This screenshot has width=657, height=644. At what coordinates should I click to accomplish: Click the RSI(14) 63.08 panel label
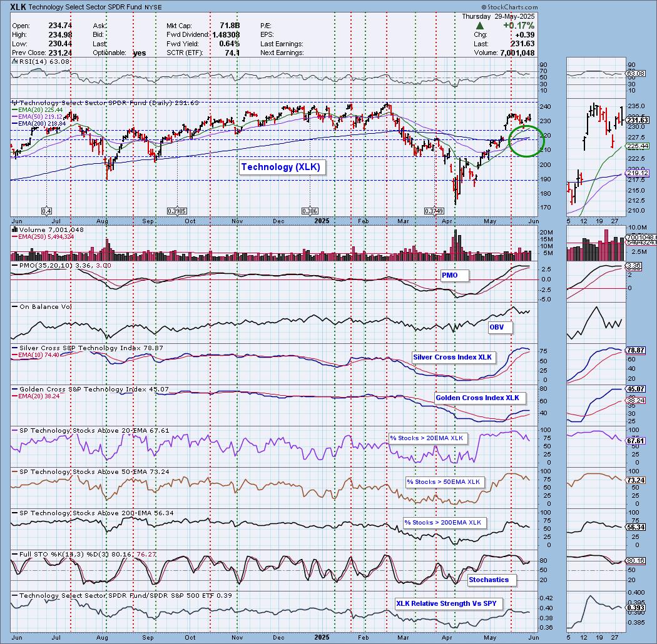41,61
